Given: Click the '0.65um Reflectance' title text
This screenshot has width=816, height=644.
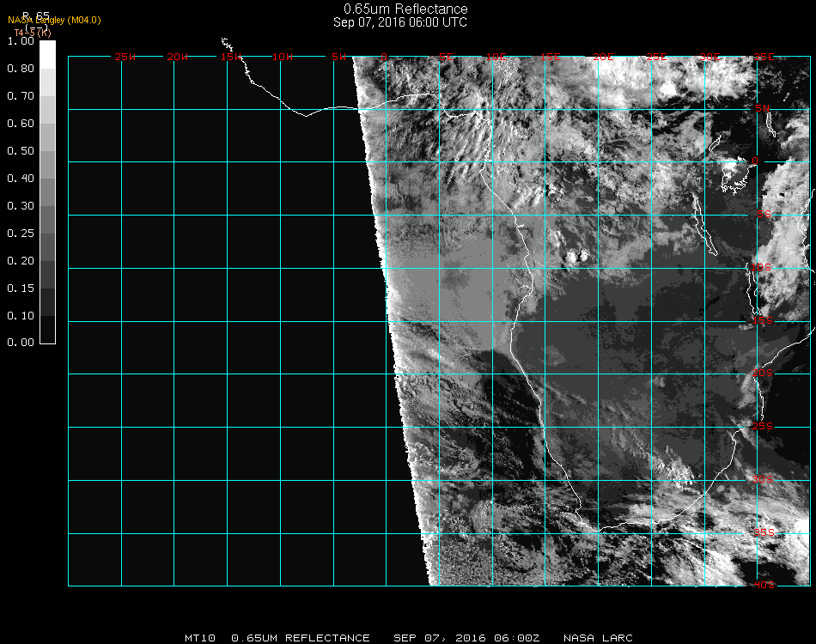Looking at the screenshot, I should click(x=405, y=9).
